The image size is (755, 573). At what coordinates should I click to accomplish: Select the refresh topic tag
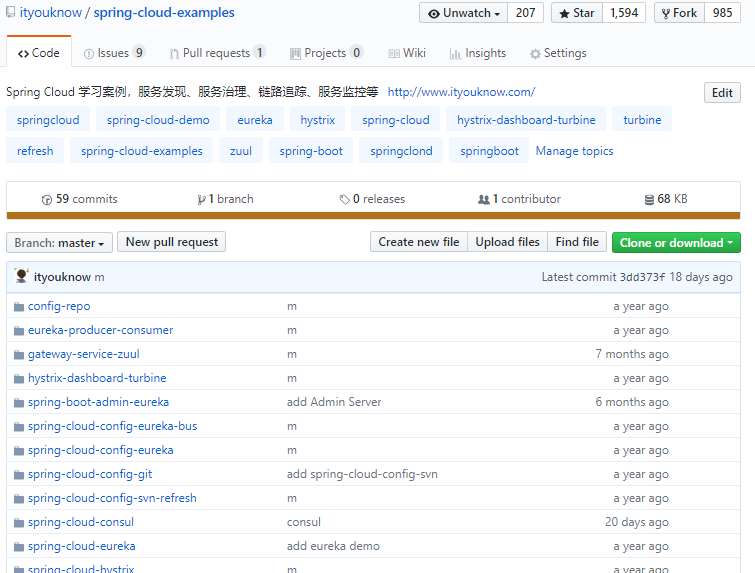[x=35, y=151]
